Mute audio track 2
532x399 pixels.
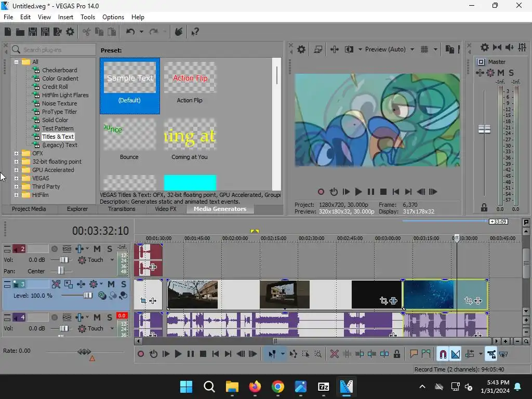(97, 249)
